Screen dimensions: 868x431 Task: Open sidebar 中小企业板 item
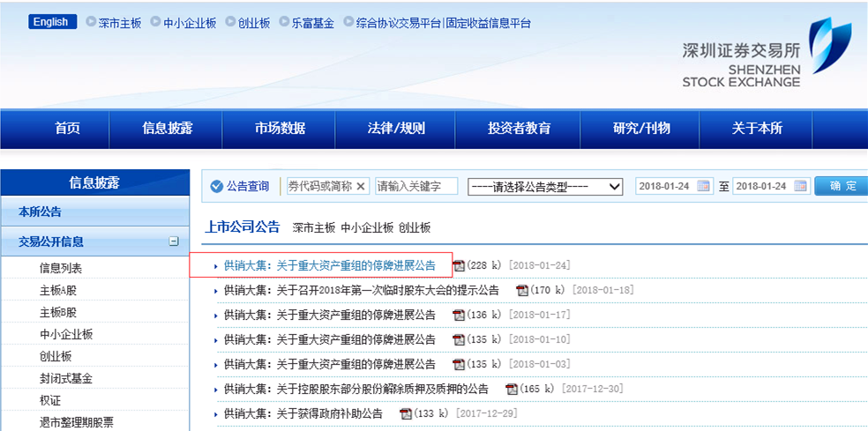coord(66,334)
